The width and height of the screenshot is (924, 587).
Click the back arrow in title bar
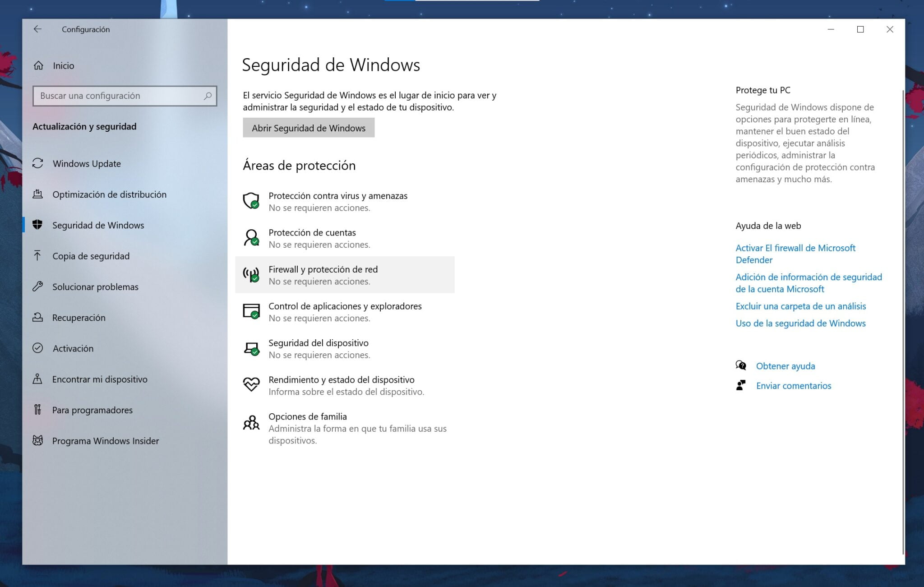[37, 29]
